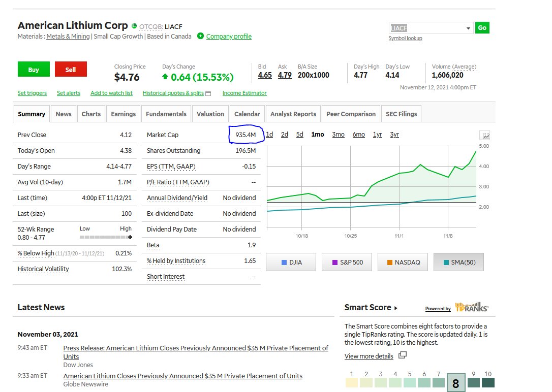Viewport: 552px width, 392px height.
Task: Select the Fundamentals tab
Action: (166, 114)
